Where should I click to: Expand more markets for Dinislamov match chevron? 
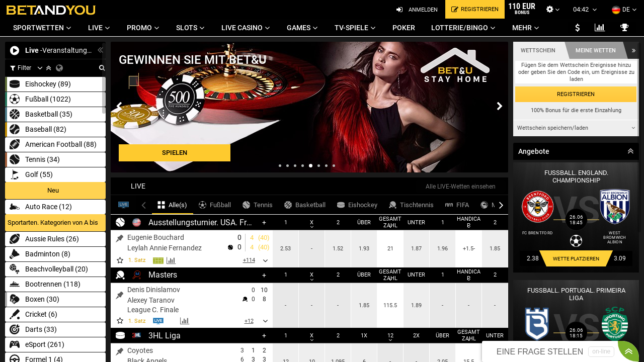265,321
